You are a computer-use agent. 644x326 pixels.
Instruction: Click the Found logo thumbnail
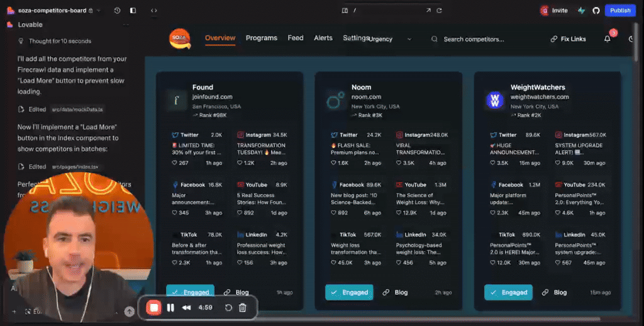pyautogui.click(x=177, y=100)
